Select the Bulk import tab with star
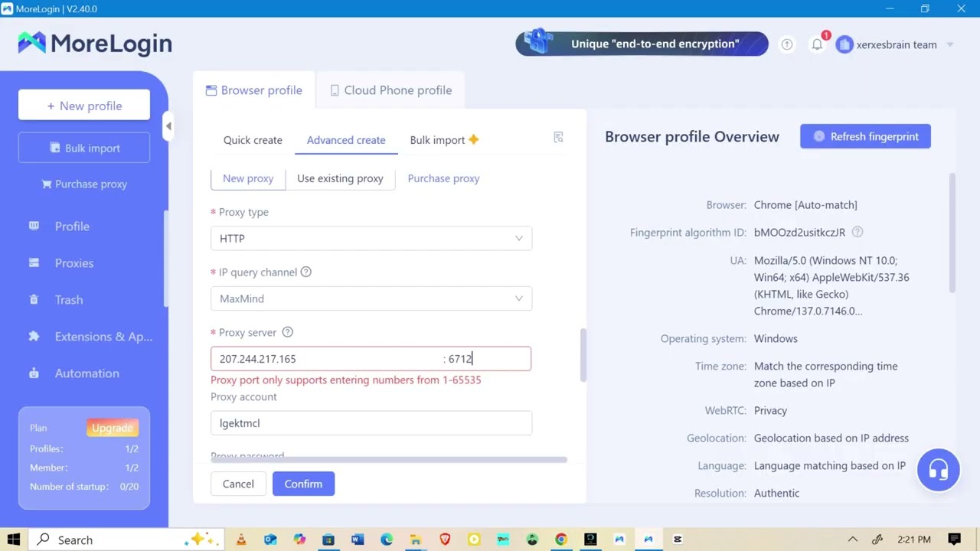 [x=444, y=140]
